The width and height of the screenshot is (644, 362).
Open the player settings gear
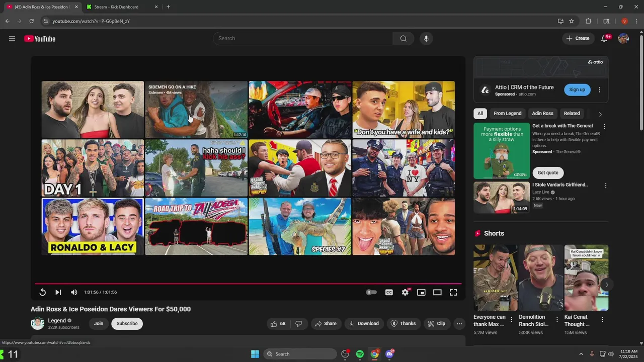click(405, 292)
